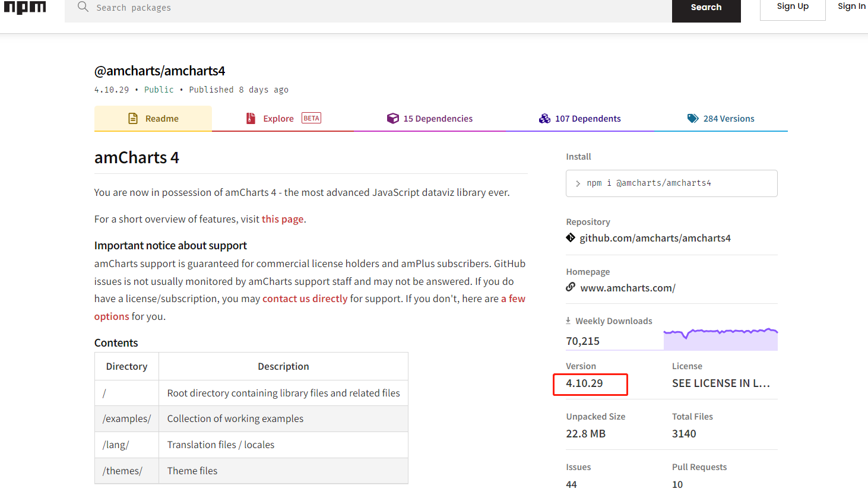
Task: Click the network icon beside 107 Dependents
Action: tap(544, 118)
